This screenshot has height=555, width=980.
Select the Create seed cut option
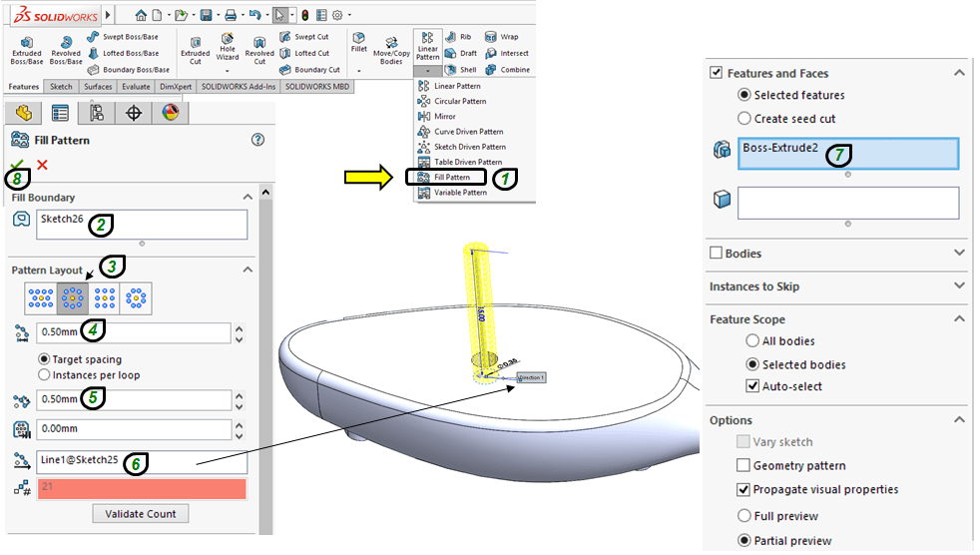click(x=744, y=118)
